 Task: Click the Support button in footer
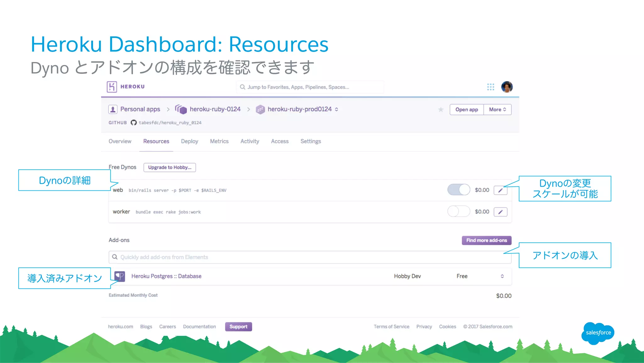pyautogui.click(x=238, y=326)
